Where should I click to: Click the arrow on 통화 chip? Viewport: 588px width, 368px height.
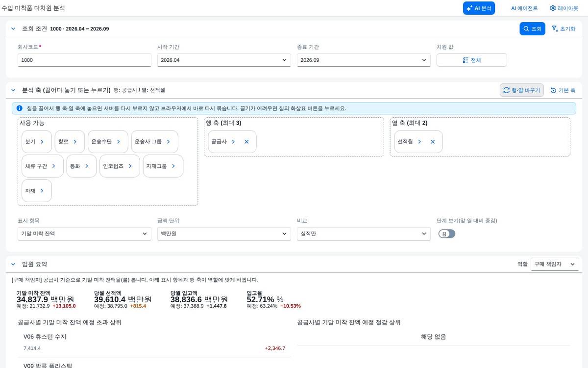(87, 166)
